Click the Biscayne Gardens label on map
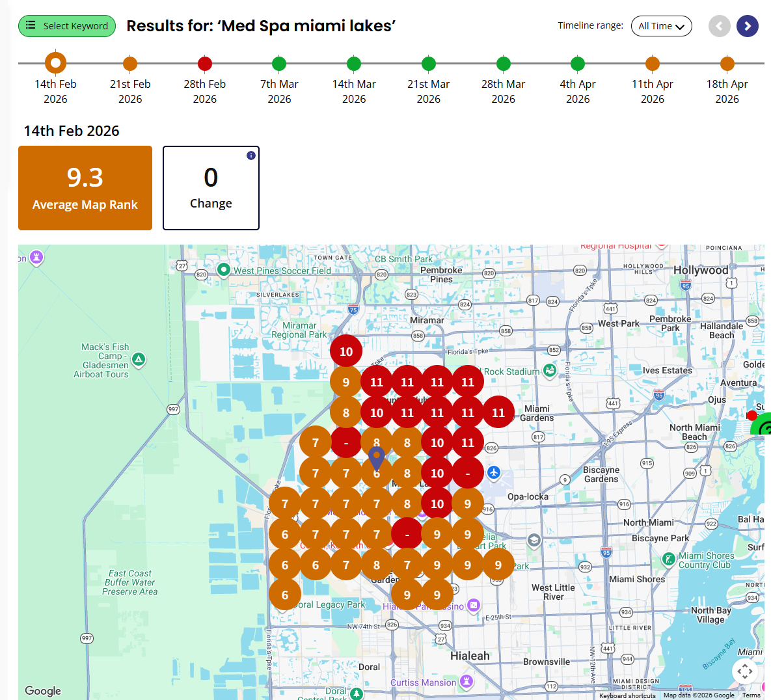 [601, 474]
